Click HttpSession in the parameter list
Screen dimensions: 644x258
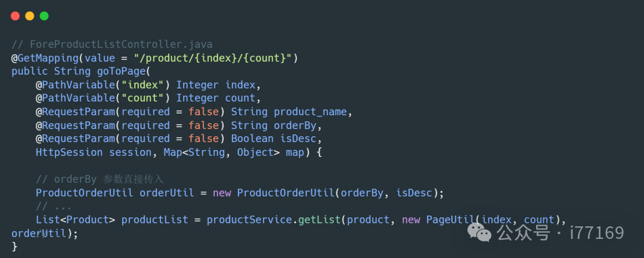[x=69, y=152]
